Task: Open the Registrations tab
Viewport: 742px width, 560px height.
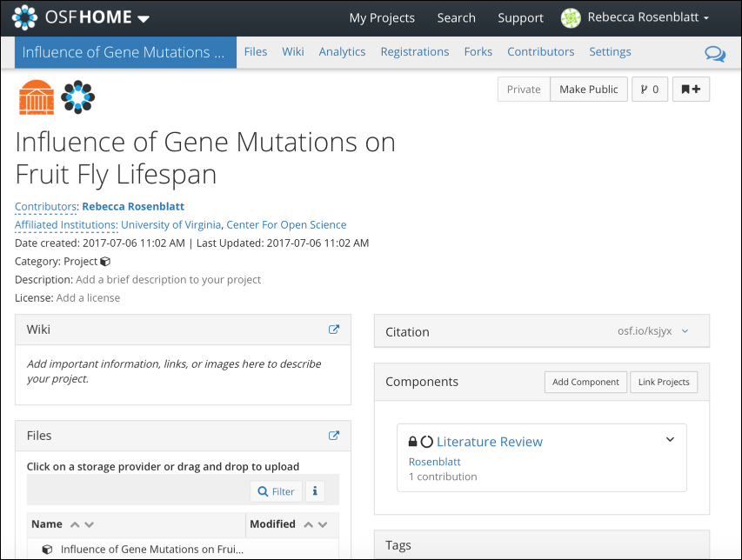Action: coord(415,52)
